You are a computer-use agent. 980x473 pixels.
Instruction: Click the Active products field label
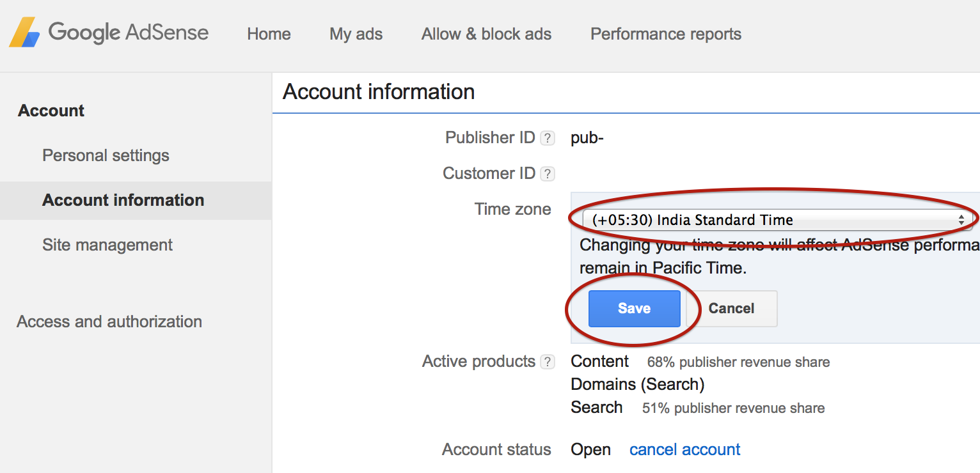click(478, 361)
